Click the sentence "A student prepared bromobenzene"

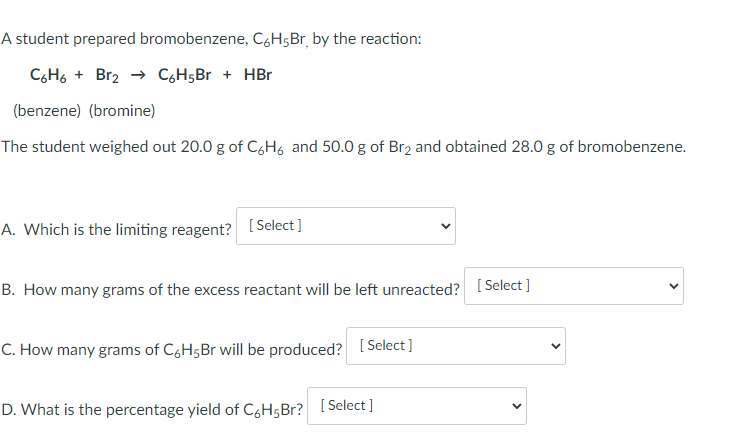(211, 40)
